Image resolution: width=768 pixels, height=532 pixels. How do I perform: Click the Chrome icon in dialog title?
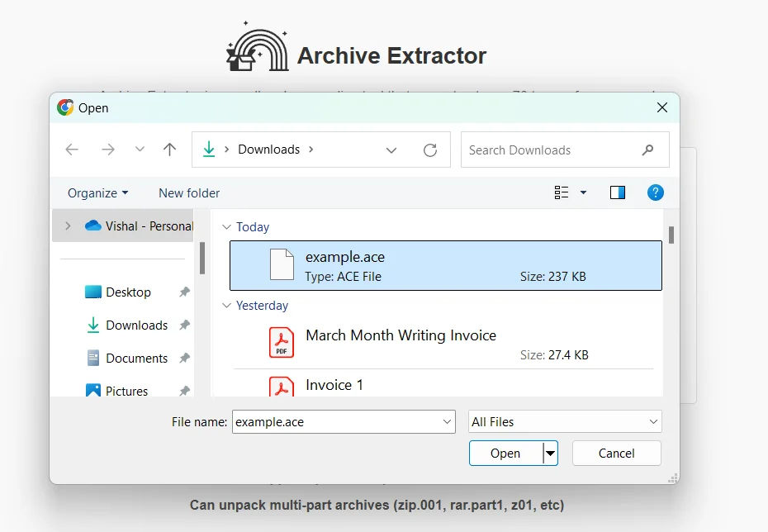pos(65,107)
